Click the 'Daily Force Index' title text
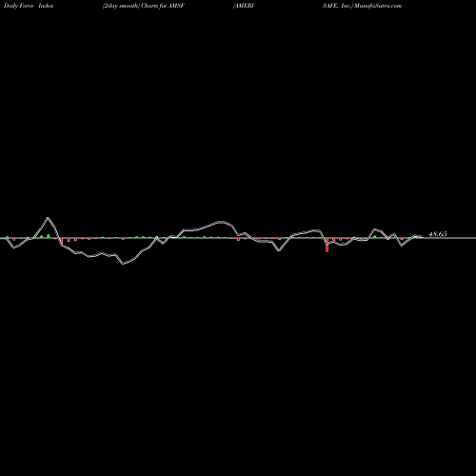This screenshot has width=476, height=476. click(x=29, y=6)
